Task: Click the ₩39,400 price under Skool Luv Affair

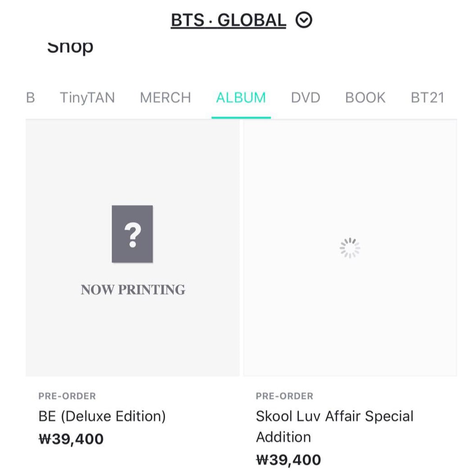Action: (x=288, y=460)
